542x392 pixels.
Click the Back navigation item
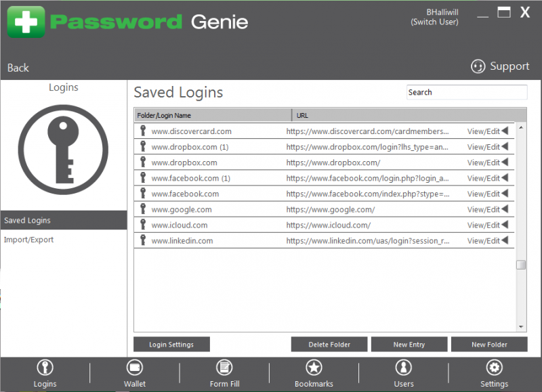tap(18, 68)
